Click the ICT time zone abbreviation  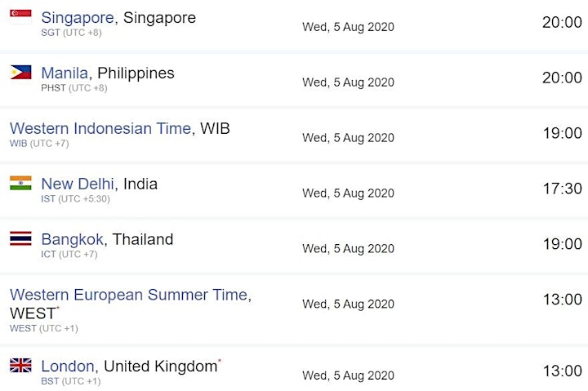tap(48, 254)
